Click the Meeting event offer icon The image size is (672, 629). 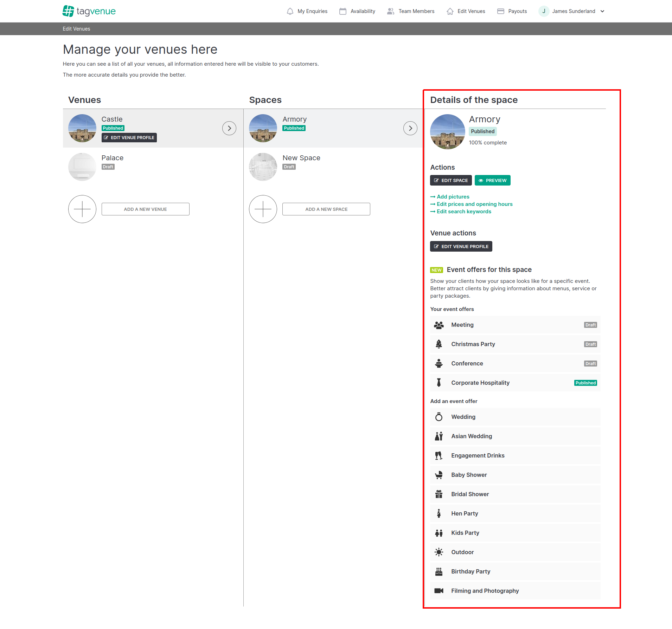point(439,325)
